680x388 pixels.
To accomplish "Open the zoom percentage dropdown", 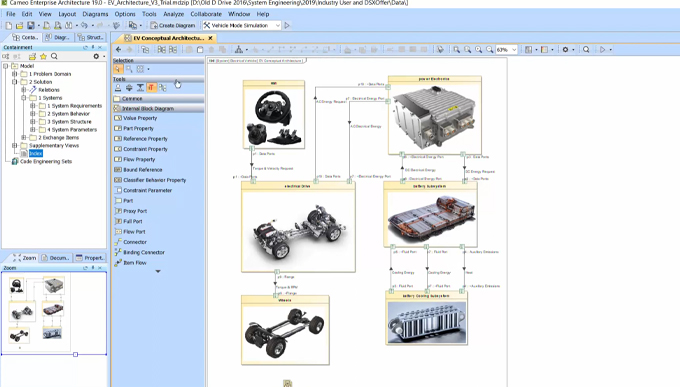I will click(514, 50).
